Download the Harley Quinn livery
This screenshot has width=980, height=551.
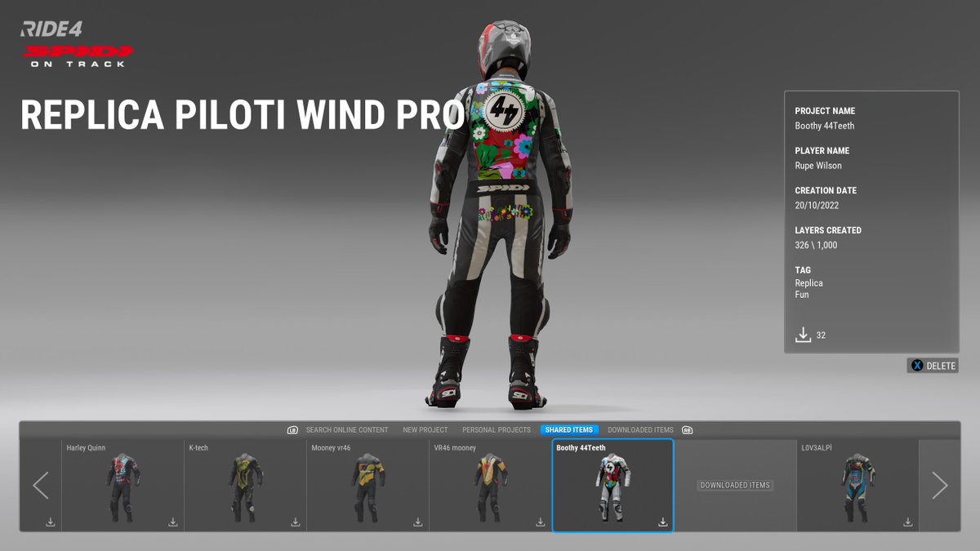pos(172,520)
